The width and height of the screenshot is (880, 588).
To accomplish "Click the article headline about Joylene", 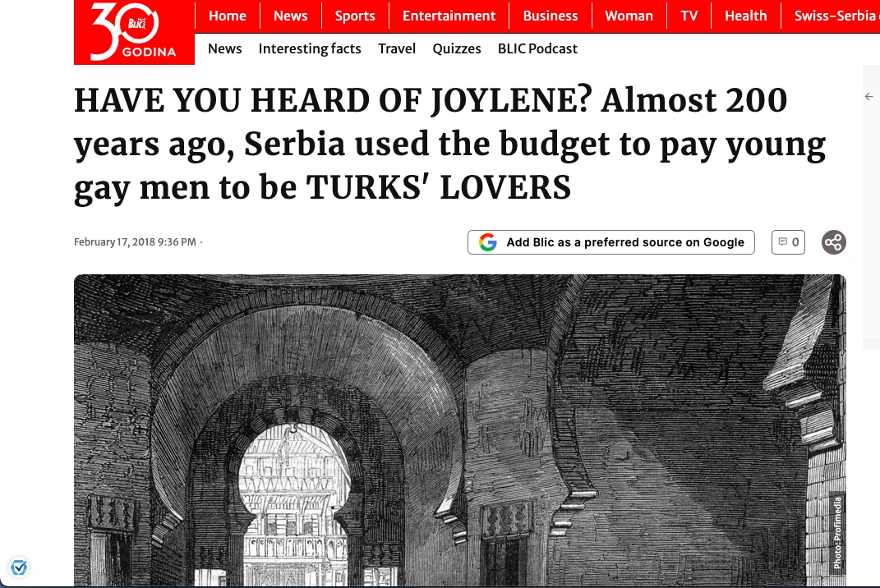I will [x=449, y=145].
